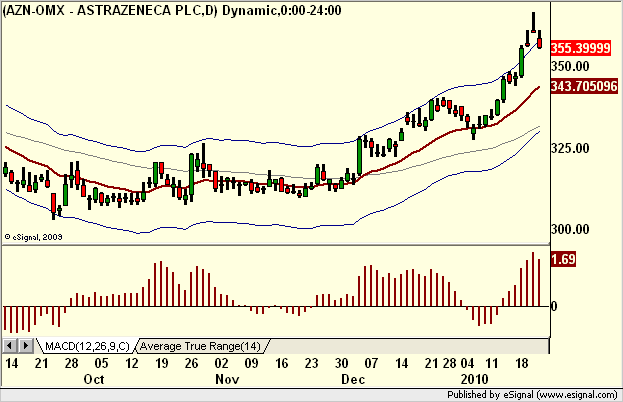Click the left scroll arrow button
The width and height of the screenshot is (623, 402).
pos(10,346)
